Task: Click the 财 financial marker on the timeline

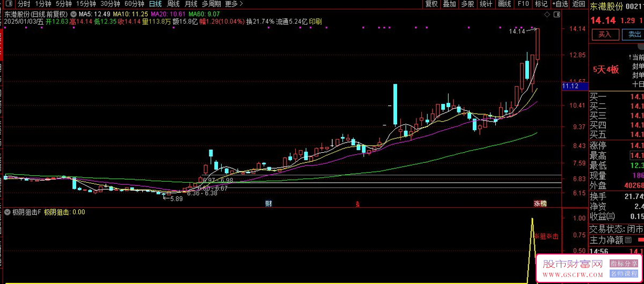Action: 268,204
